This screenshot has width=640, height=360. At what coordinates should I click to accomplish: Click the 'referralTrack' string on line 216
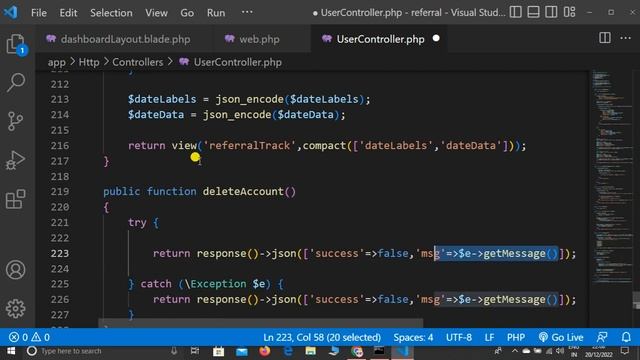pyautogui.click(x=249, y=146)
